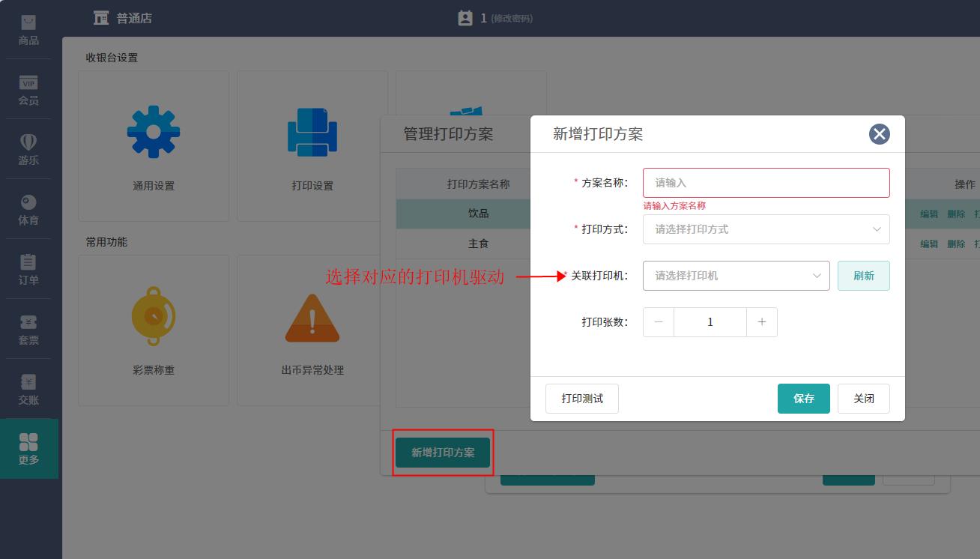Image resolution: width=980 pixels, height=559 pixels.
Task: Click the 管理打印方案 dialog title
Action: click(x=448, y=134)
